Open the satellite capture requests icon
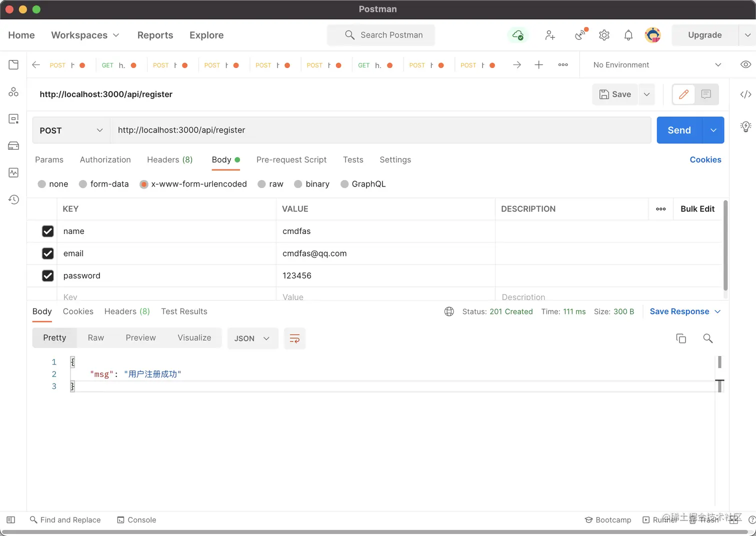The image size is (756, 536). point(580,34)
